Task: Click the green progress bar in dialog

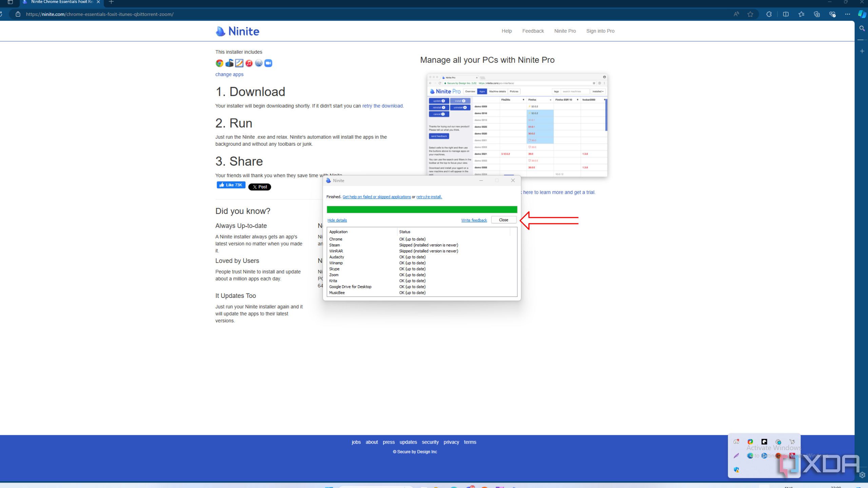Action: (x=421, y=208)
